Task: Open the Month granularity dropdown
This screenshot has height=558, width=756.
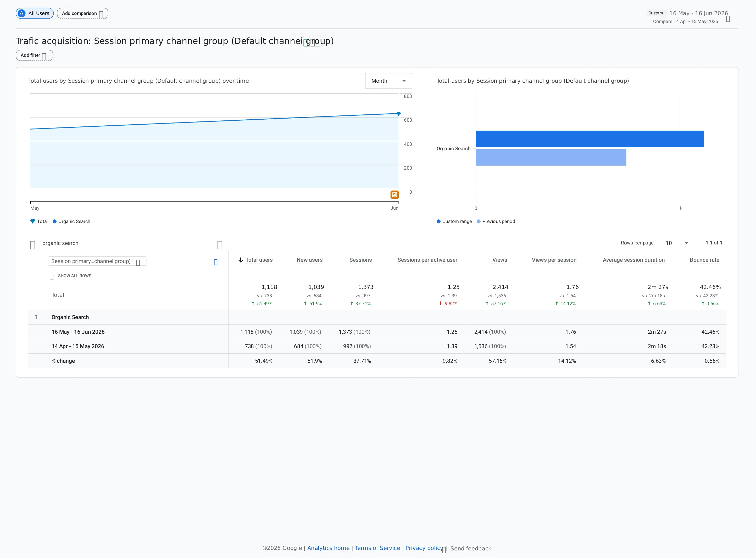Action: (388, 81)
